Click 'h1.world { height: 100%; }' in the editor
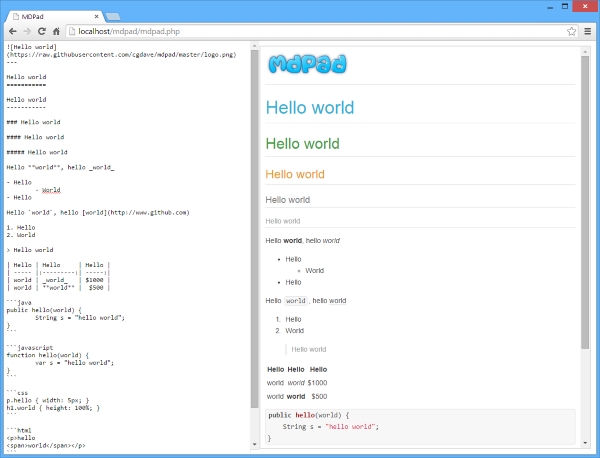Image resolution: width=600 pixels, height=458 pixels. pos(53,408)
